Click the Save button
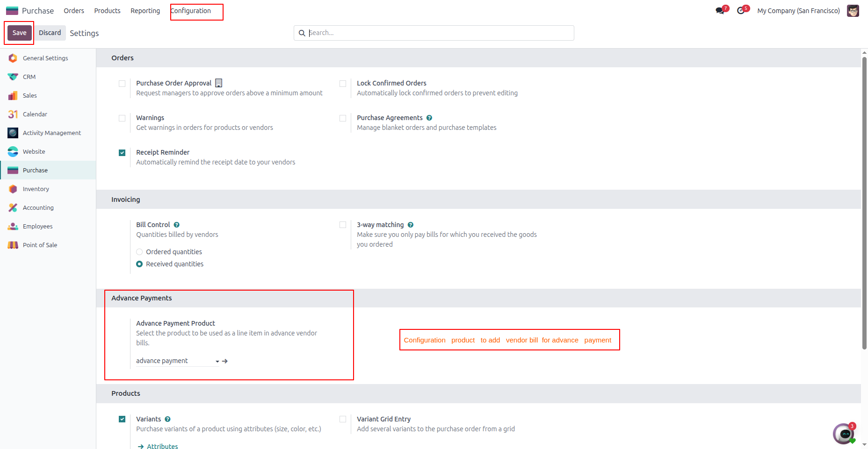The height and width of the screenshot is (449, 868). [19, 33]
